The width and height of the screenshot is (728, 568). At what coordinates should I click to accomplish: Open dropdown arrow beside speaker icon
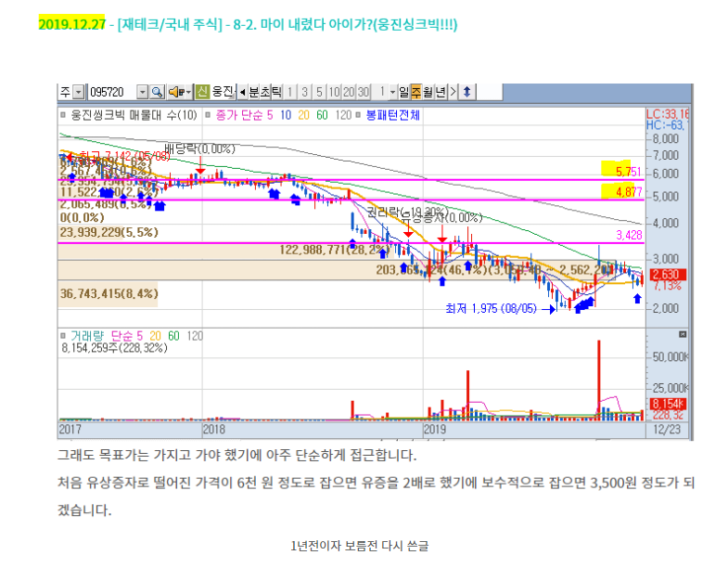click(188, 92)
